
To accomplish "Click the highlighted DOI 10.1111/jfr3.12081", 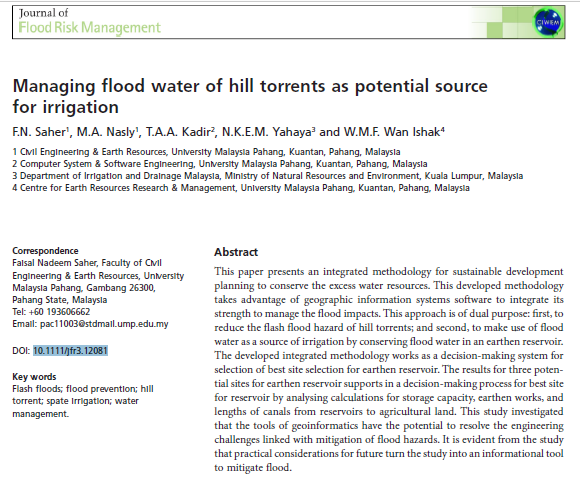I will point(70,350).
